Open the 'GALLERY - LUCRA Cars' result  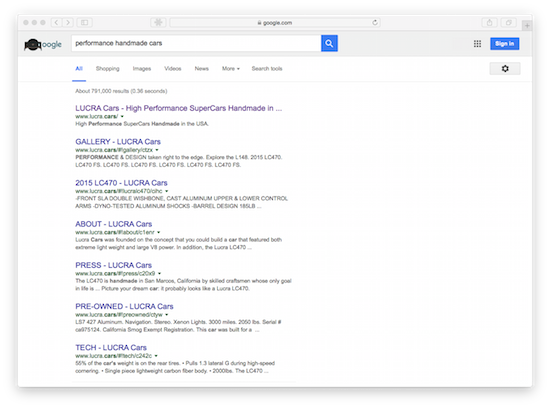tap(118, 141)
